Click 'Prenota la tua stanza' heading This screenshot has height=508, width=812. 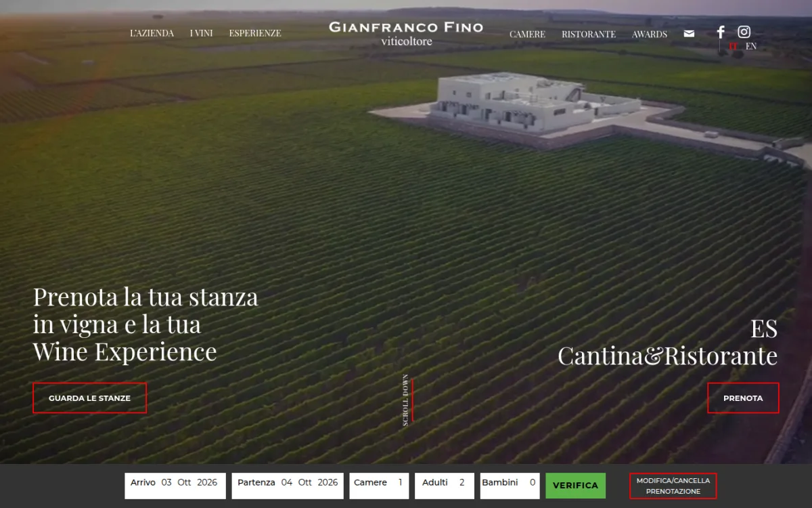pos(145,324)
